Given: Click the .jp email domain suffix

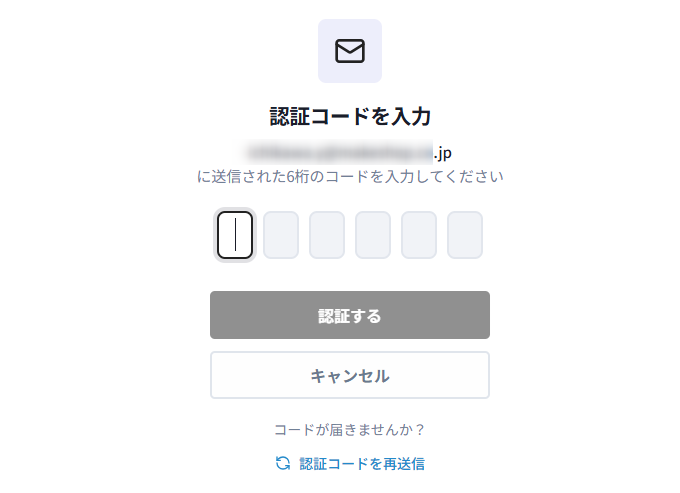Looking at the screenshot, I should pyautogui.click(x=442, y=153).
